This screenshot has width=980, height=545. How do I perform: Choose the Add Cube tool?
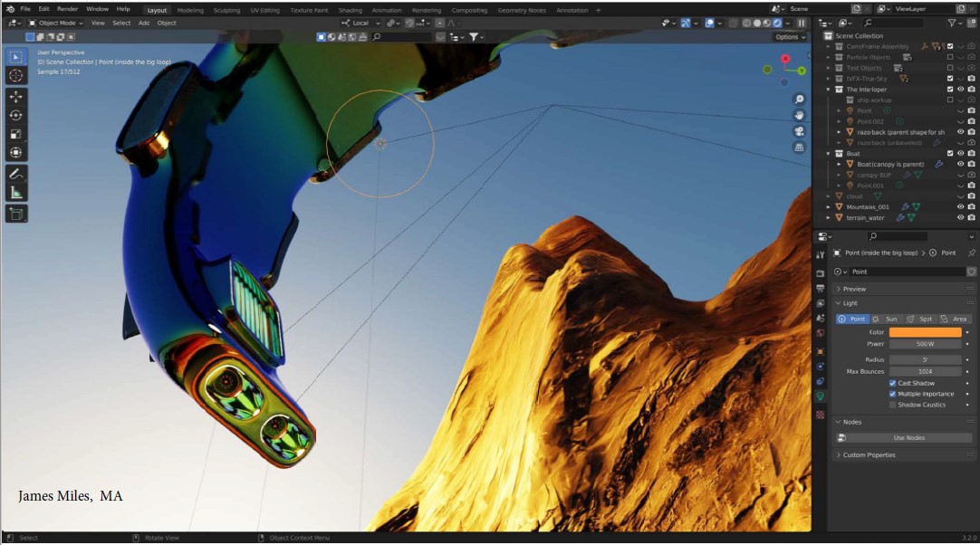(16, 214)
